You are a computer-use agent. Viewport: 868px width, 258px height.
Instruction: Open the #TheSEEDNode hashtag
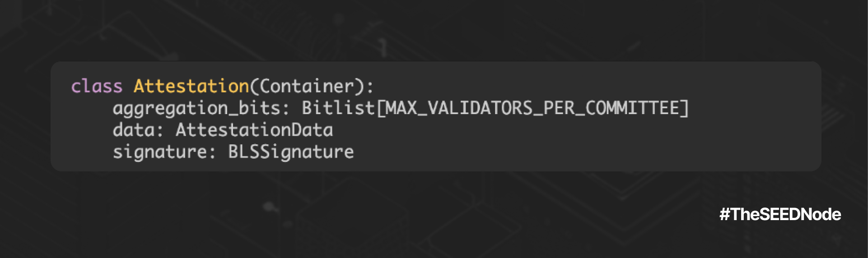click(x=780, y=214)
